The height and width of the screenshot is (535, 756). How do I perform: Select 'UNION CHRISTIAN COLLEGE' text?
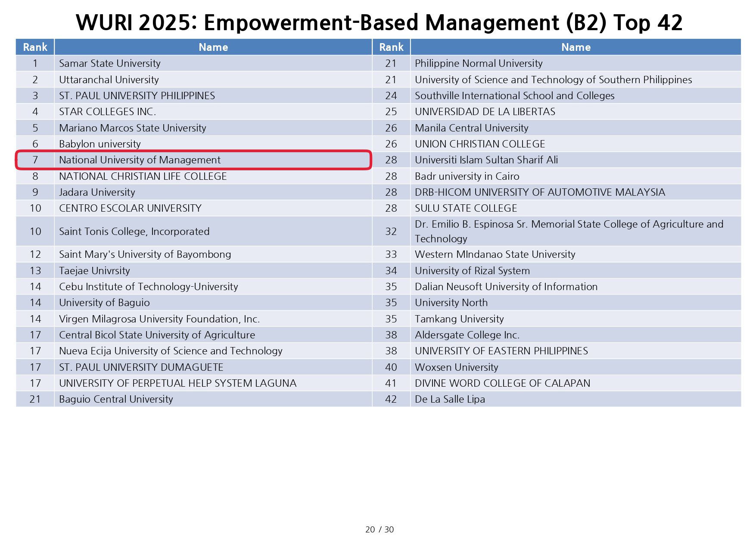(480, 144)
